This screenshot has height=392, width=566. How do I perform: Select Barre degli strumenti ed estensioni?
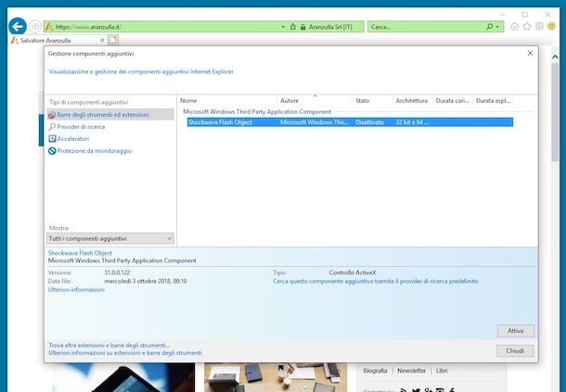(110, 115)
